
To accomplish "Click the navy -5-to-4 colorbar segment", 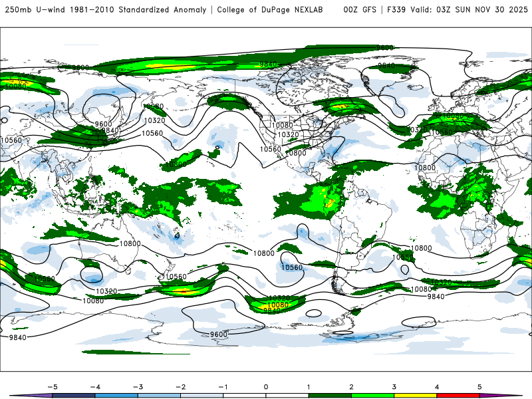I will 74,396.
